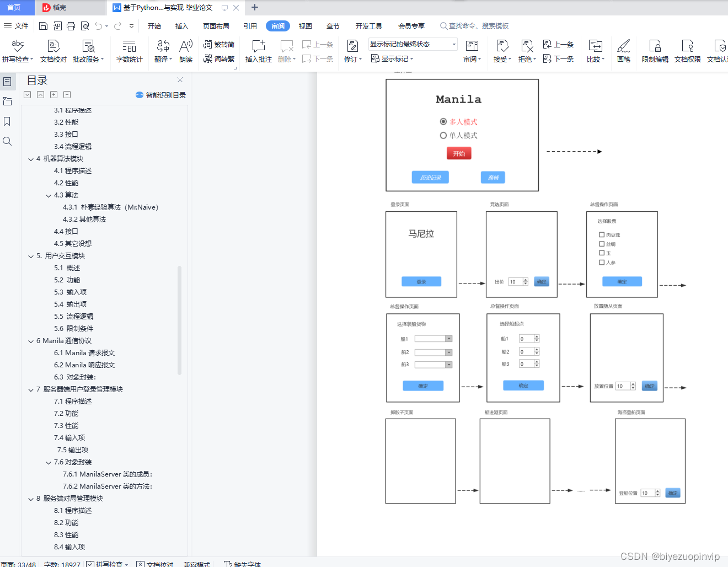This screenshot has height=567, width=728.
Task: Toggle spell check in status bar
Action: coord(107,564)
